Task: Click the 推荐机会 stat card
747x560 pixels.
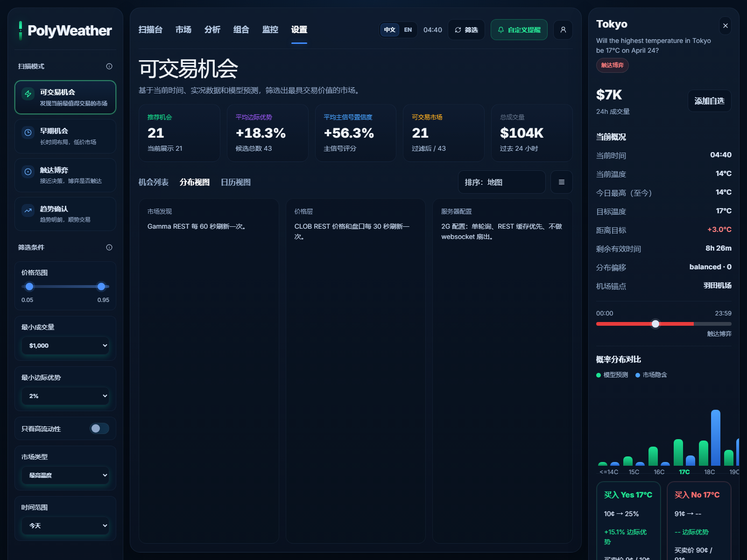Action: click(x=179, y=133)
